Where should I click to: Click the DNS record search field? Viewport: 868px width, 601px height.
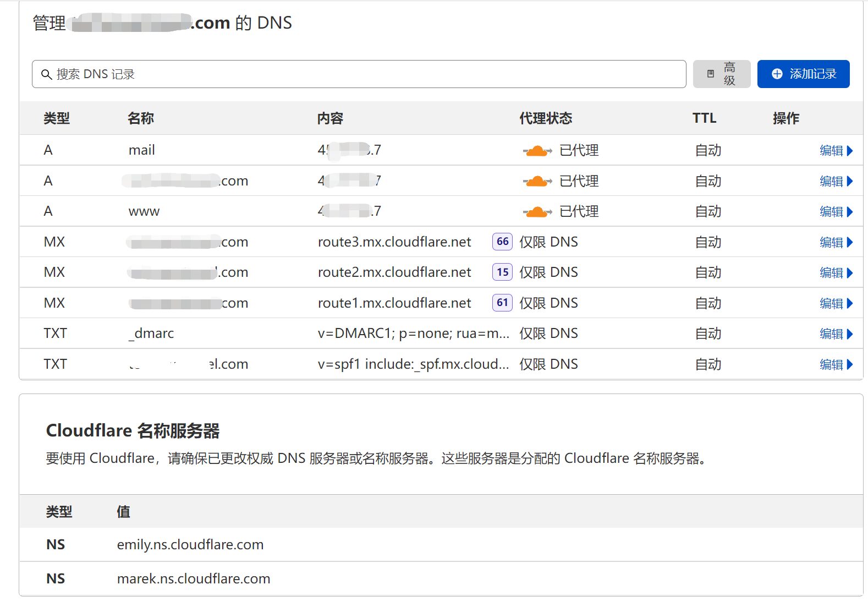coord(359,74)
